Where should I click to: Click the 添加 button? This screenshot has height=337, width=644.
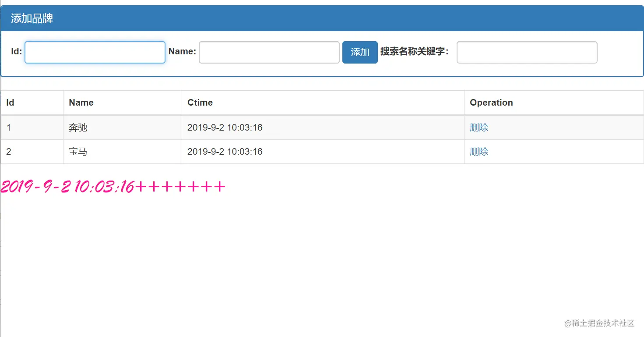pos(360,52)
